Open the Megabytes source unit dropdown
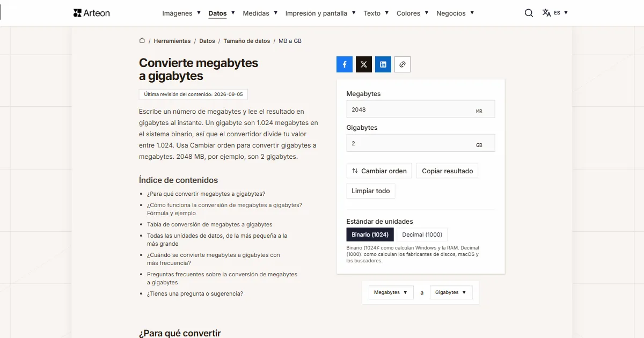 click(391, 292)
